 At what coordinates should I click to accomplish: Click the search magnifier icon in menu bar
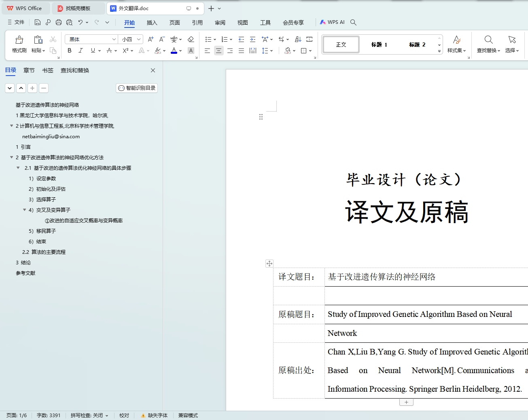tap(353, 22)
